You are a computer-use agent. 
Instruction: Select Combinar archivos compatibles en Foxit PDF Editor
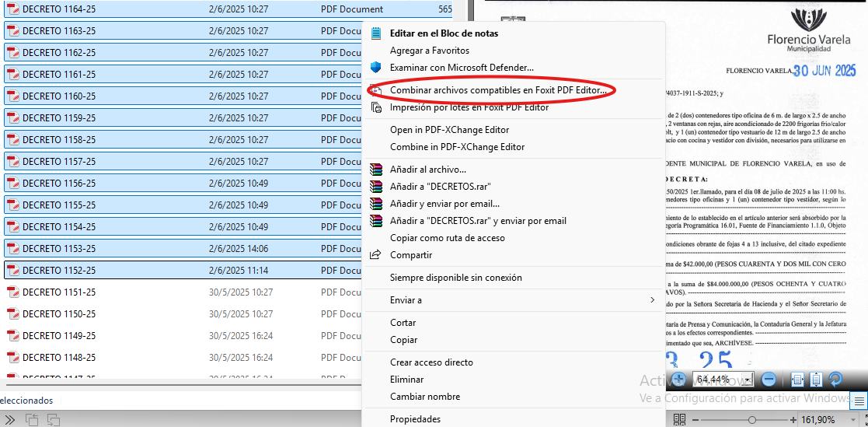click(498, 89)
